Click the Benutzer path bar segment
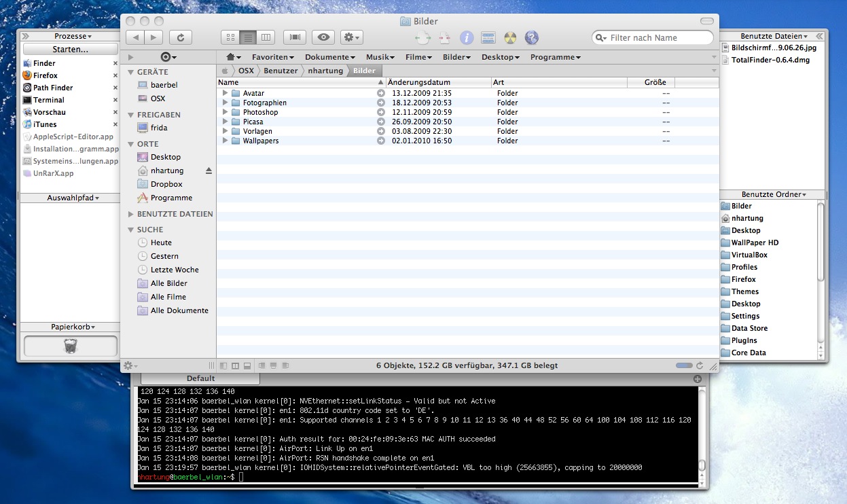Viewport: 847px width, 504px height. pyautogui.click(x=281, y=71)
